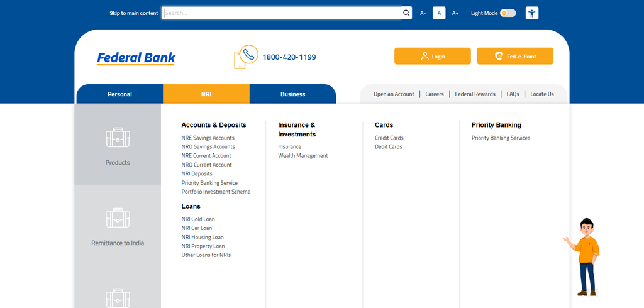Click the Accounts & Deposits heading
Screen dimensions: 644x308
pyautogui.click(x=214, y=125)
